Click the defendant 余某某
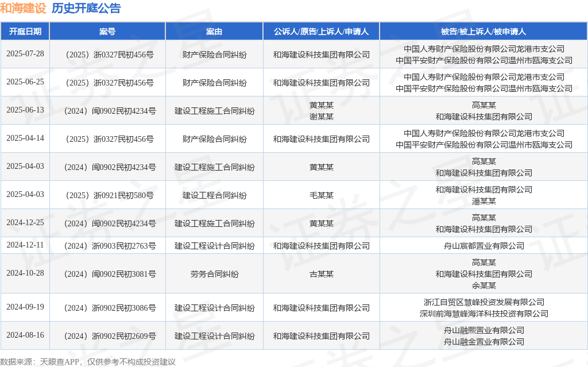This screenshot has width=588, height=367. [x=483, y=285]
